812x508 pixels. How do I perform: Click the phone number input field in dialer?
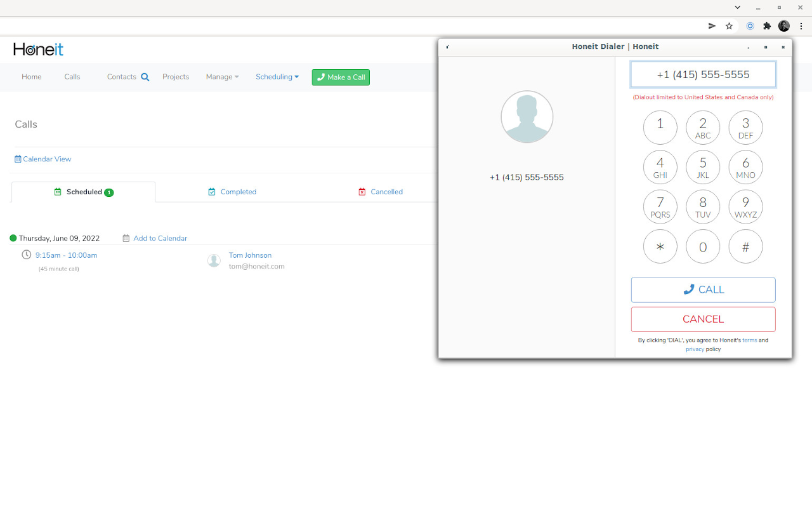point(703,74)
